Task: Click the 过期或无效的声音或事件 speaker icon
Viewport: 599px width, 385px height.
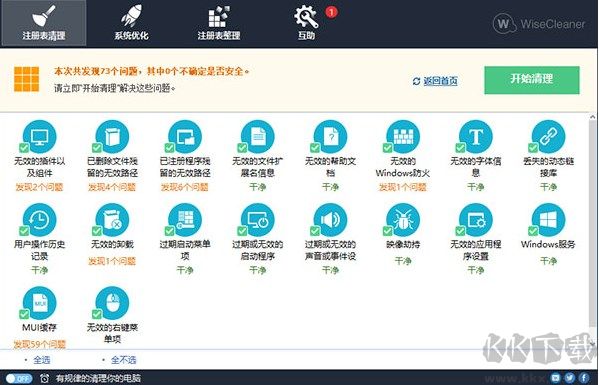Action: (x=330, y=220)
